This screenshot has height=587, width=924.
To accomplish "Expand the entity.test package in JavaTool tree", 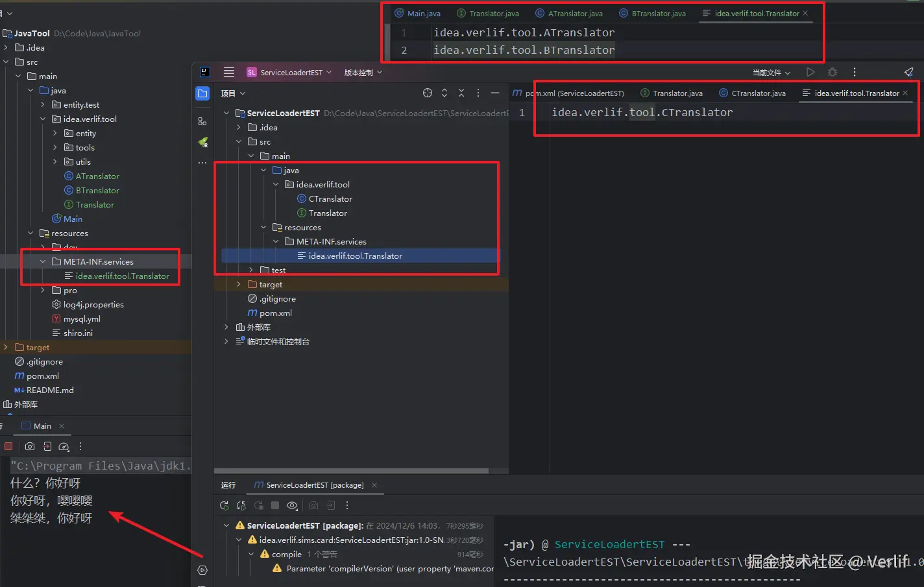I will 43,104.
